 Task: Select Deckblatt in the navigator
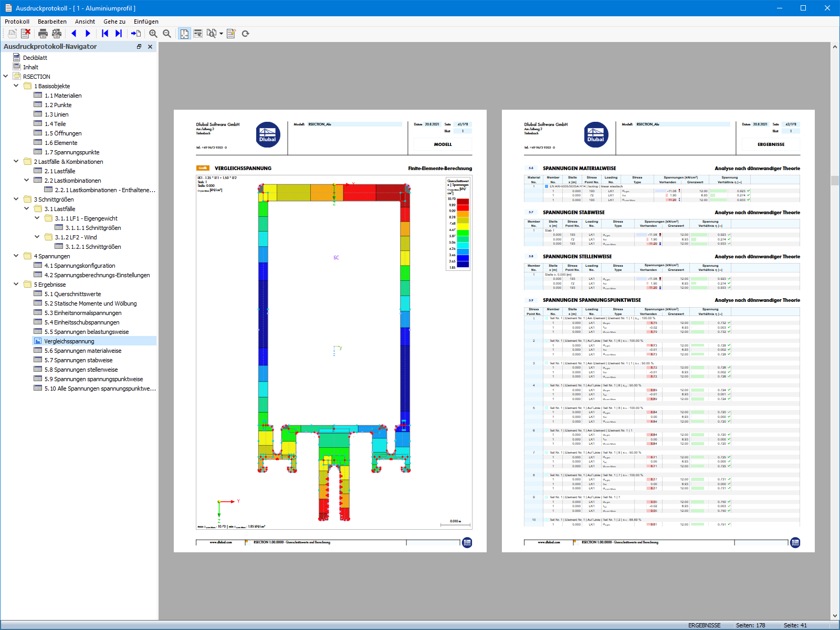click(35, 58)
